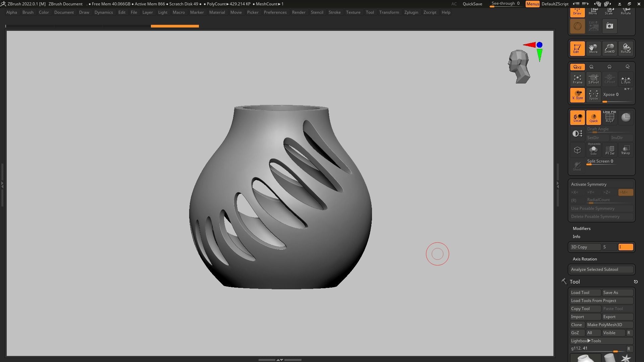
Task: Open the Transform menu
Action: 389,12
